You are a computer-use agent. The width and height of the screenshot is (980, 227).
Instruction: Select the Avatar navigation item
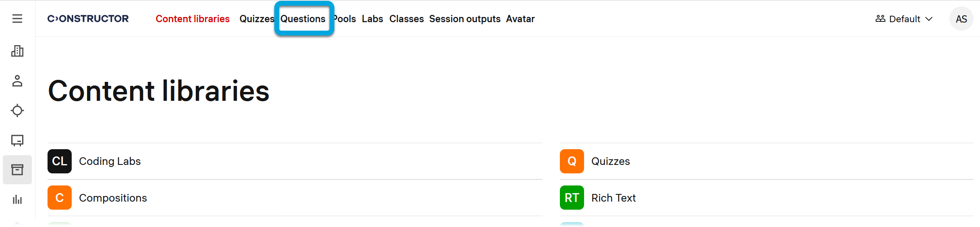tap(520, 19)
